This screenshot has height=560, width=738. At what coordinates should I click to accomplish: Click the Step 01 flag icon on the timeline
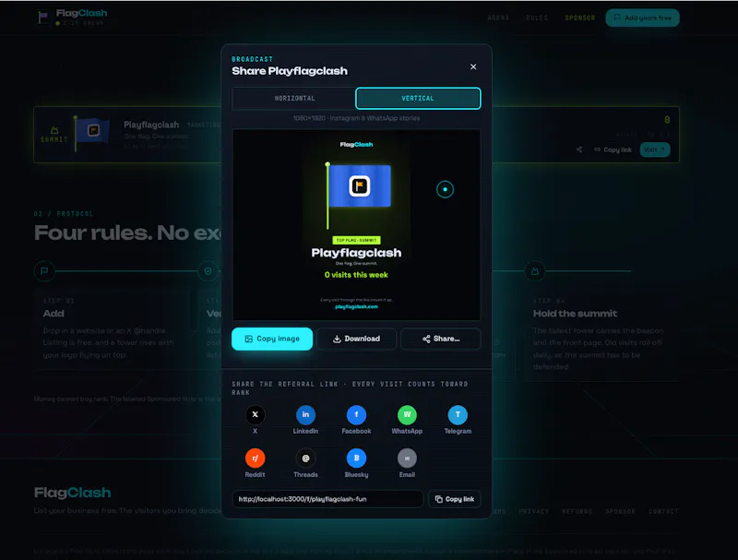pyautogui.click(x=44, y=271)
